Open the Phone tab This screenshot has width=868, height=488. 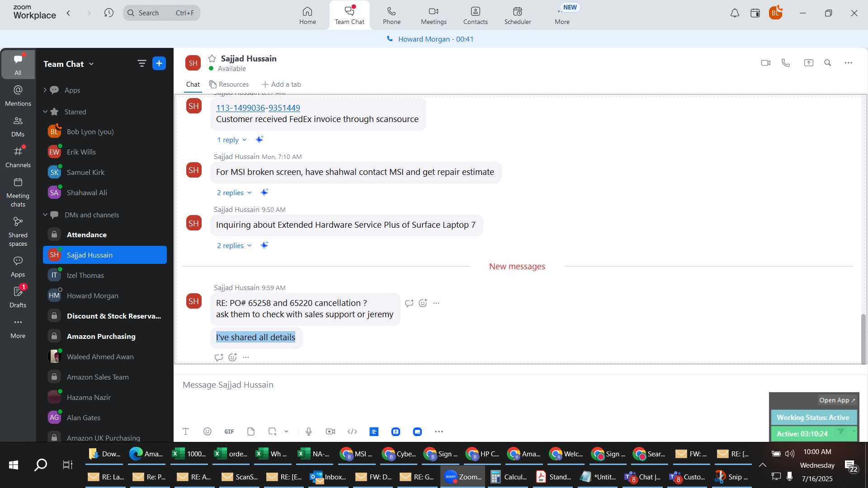point(392,15)
